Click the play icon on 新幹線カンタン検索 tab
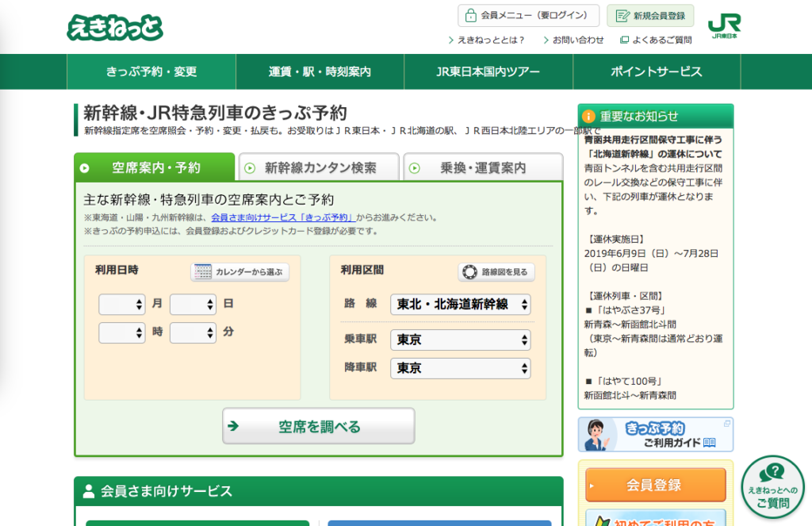The height and width of the screenshot is (526, 812). (250, 168)
